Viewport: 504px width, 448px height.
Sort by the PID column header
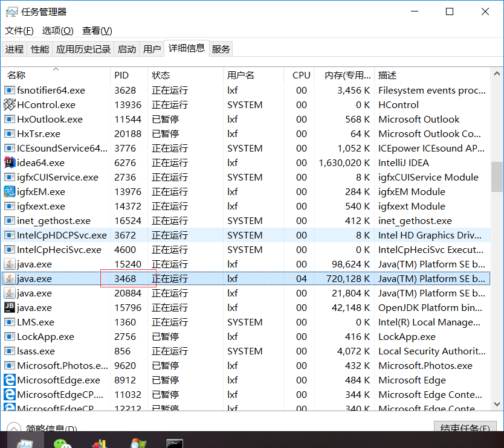(x=129, y=75)
